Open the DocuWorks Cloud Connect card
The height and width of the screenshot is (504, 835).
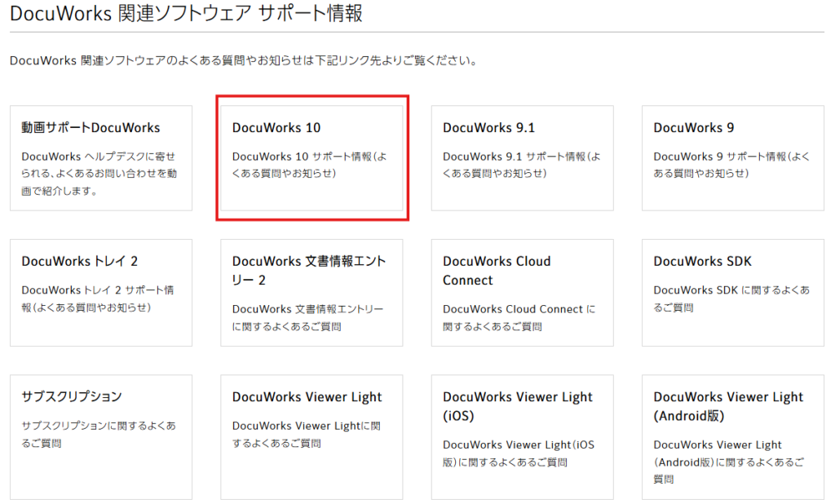523,293
